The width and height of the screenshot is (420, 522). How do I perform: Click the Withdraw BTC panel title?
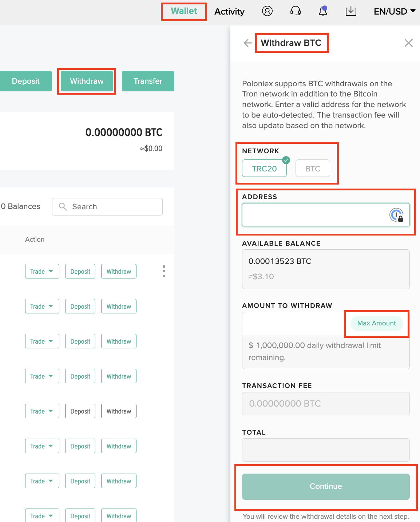tap(291, 43)
